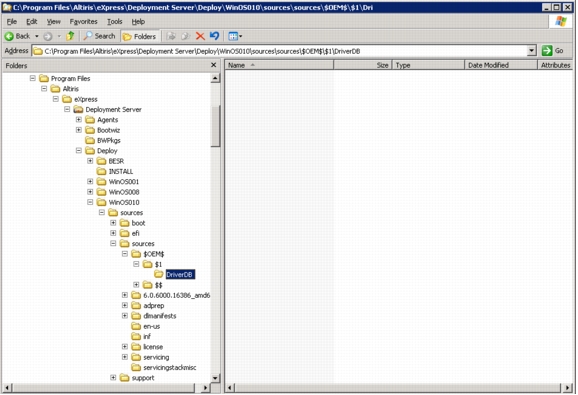This screenshot has height=395, width=578.
Task: Expand the Bootwiz folder node
Action: pos(79,130)
